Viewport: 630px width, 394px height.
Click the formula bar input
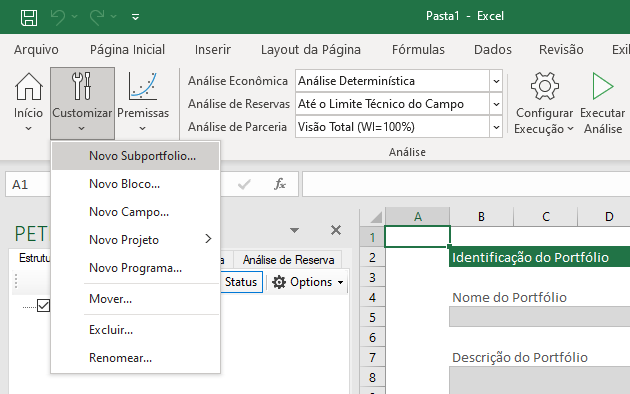click(466, 184)
